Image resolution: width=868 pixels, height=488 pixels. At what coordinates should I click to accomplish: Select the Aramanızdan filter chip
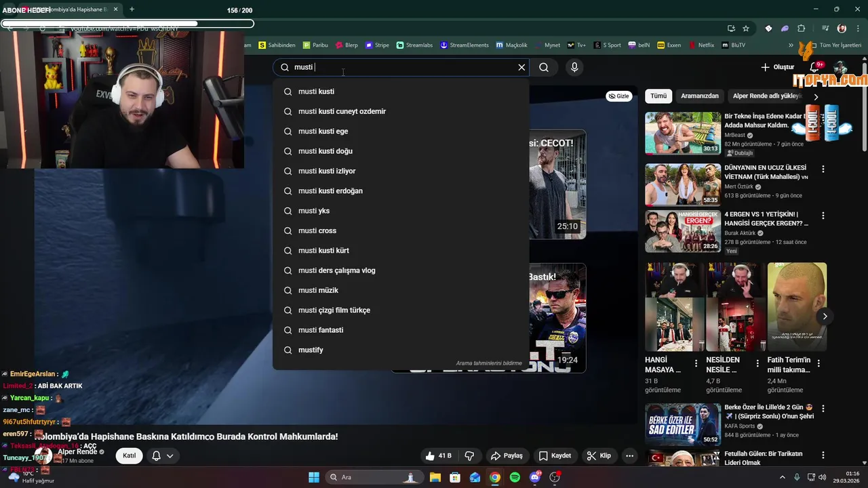pyautogui.click(x=699, y=96)
